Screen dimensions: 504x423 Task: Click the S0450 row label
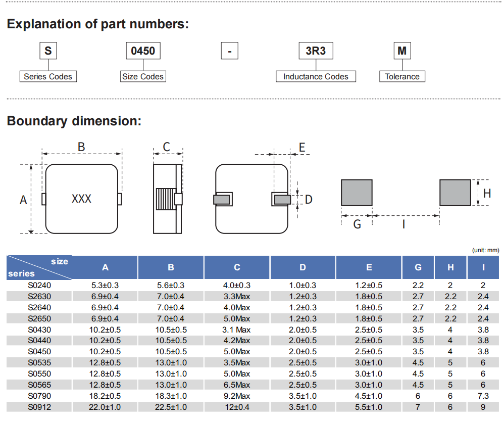(x=39, y=352)
